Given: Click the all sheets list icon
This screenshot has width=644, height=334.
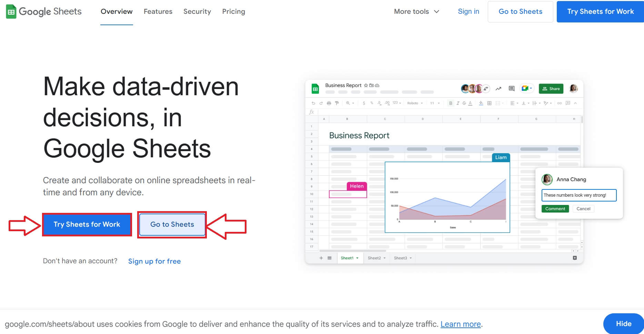Looking at the screenshot, I should (x=330, y=258).
